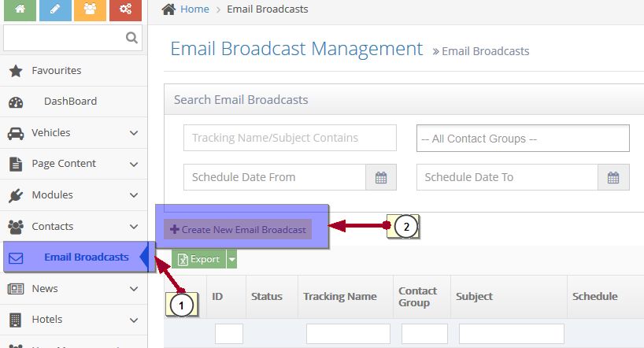Click the orange users shortcut button
The height and width of the screenshot is (348, 644).
(90, 10)
